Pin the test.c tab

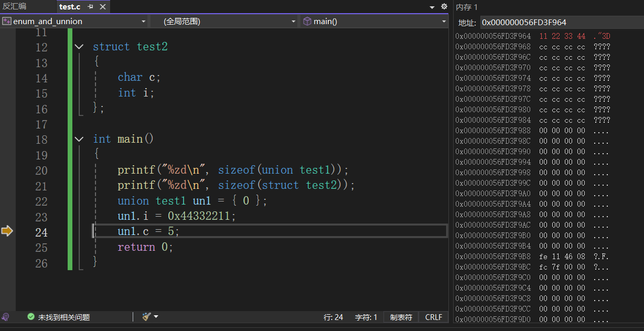click(91, 7)
